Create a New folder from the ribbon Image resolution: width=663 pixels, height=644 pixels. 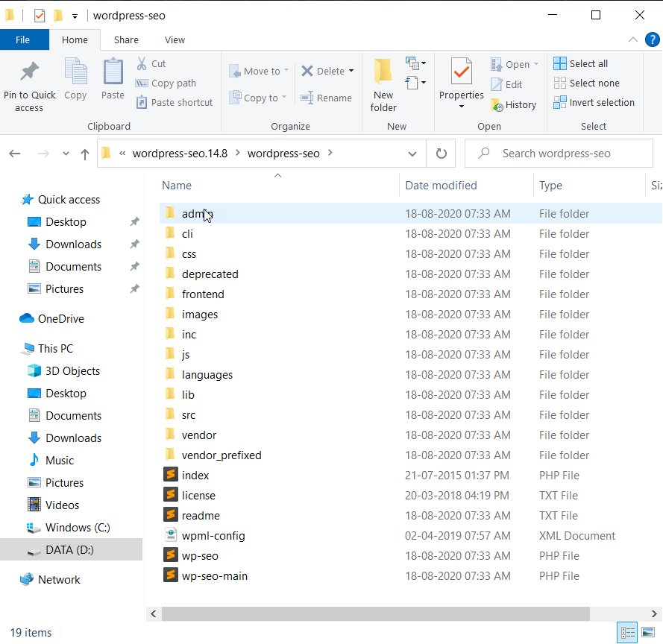[x=383, y=86]
